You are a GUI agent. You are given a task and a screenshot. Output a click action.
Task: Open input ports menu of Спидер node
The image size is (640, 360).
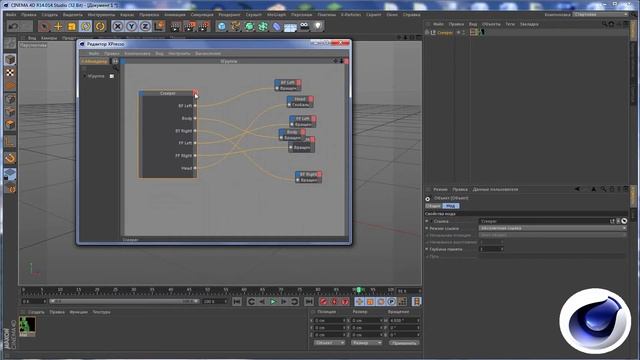142,93
